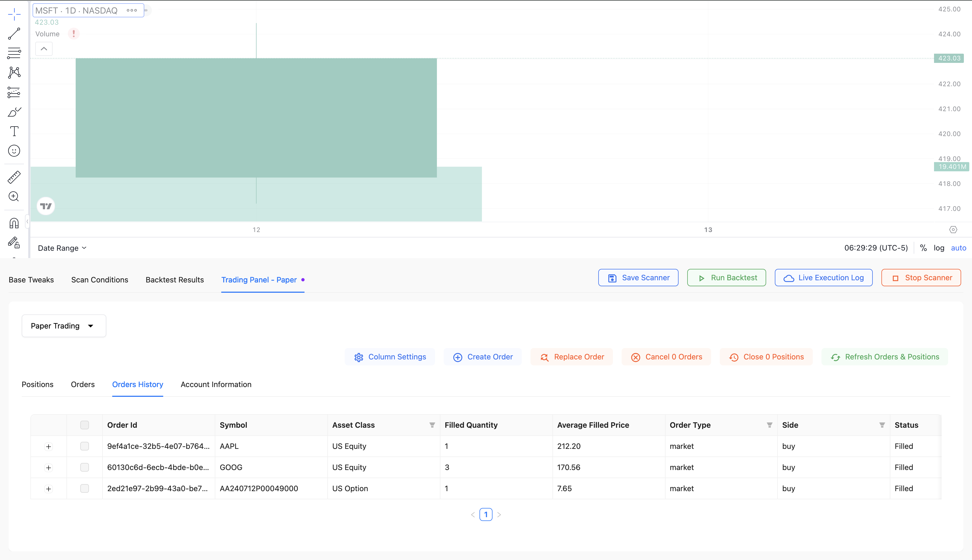Click the AAPL order id cell
Screen dimensions: 972x560
click(159, 446)
